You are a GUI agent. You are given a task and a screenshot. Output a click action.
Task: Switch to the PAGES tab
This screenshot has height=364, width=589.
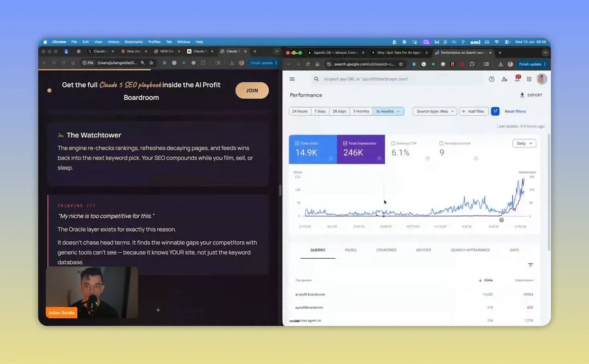351,250
